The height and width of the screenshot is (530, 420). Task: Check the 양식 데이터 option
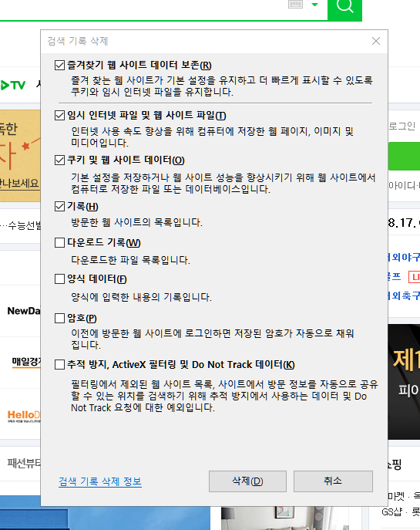60,279
